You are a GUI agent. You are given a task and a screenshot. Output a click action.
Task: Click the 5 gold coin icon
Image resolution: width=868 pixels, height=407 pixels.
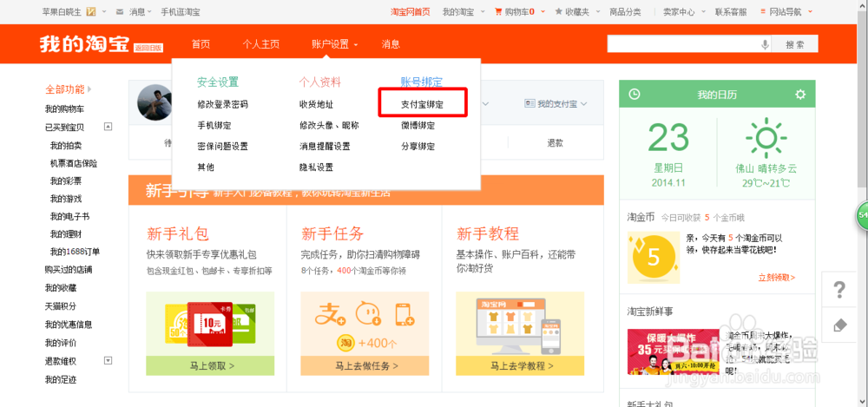pyautogui.click(x=654, y=257)
